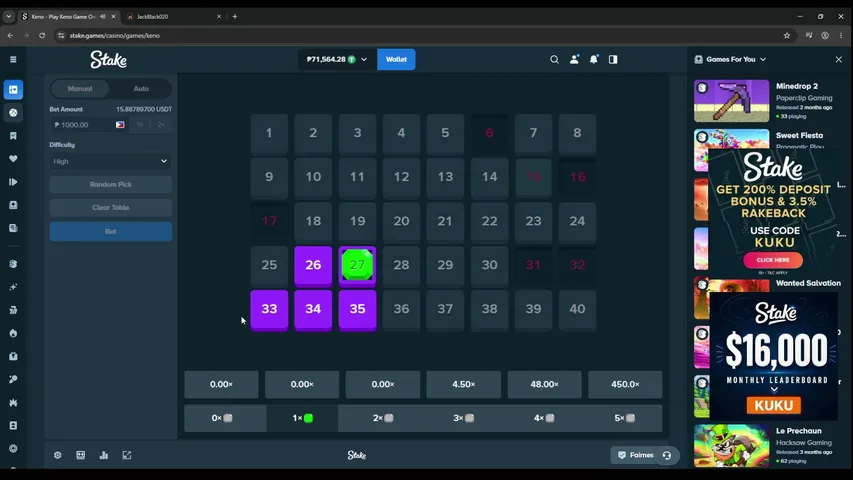Switch to JackBlack020 browser tab

click(x=173, y=16)
